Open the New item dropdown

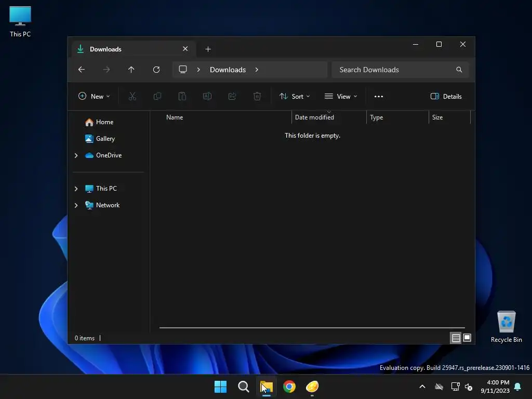click(x=94, y=96)
